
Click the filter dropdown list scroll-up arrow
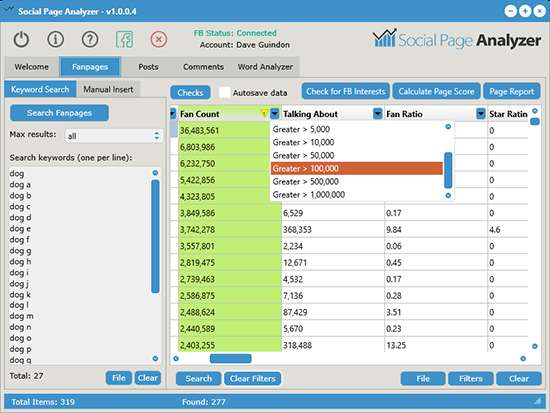click(448, 127)
